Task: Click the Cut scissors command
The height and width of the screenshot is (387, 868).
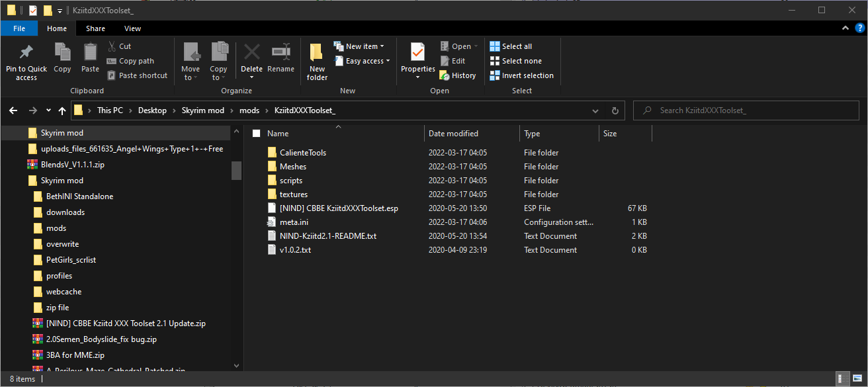Action: tap(119, 46)
